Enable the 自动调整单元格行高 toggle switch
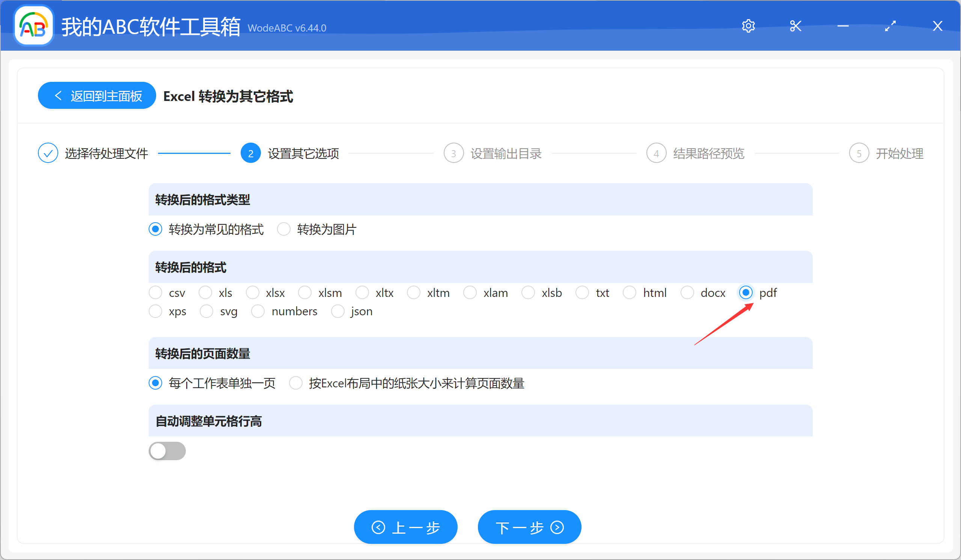This screenshot has width=961, height=560. tap(167, 451)
